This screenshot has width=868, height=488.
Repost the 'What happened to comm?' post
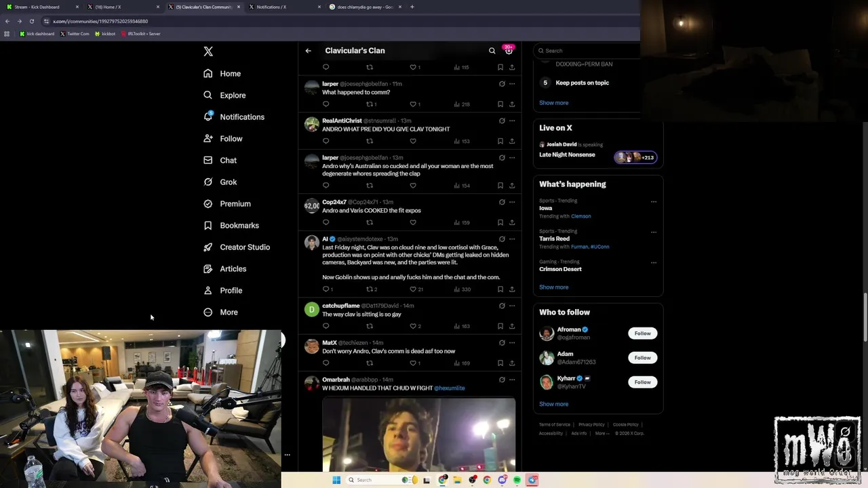pos(370,104)
